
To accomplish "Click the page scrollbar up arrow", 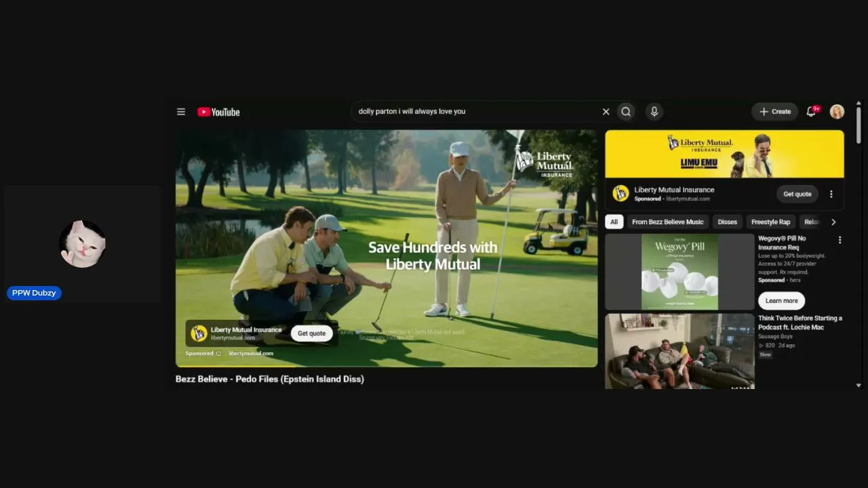I will click(x=859, y=104).
